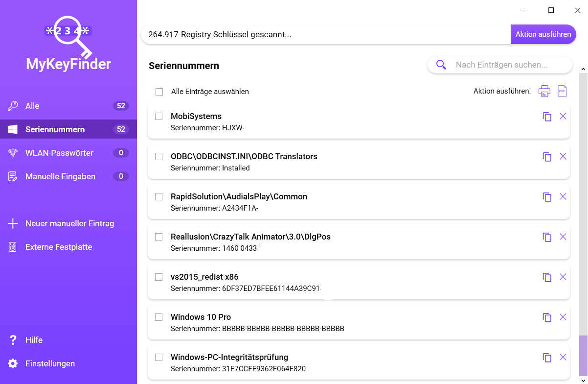Image resolution: width=588 pixels, height=384 pixels.
Task: Open the Hilfe page
Action: tap(68, 340)
